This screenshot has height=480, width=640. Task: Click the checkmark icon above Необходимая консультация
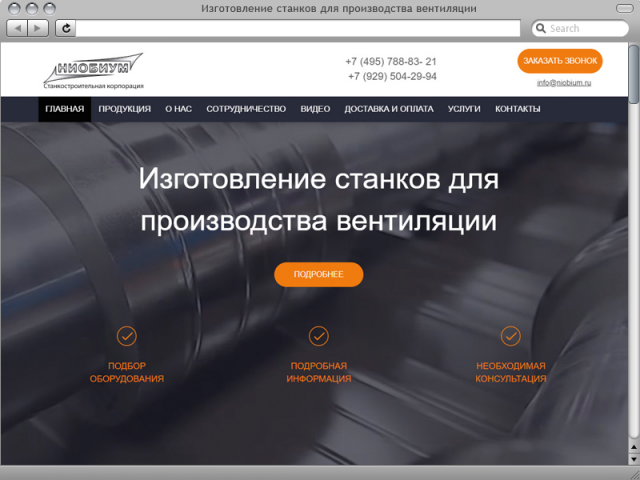511,336
